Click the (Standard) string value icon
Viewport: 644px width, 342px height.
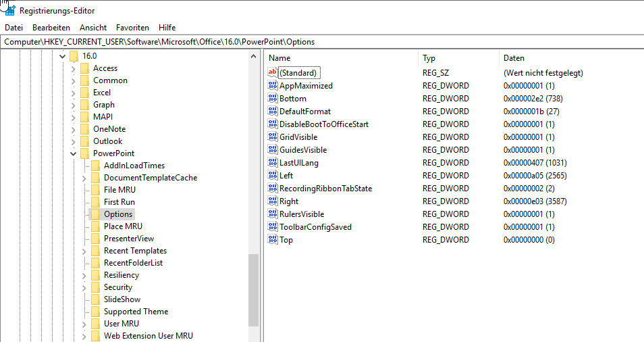pos(272,72)
